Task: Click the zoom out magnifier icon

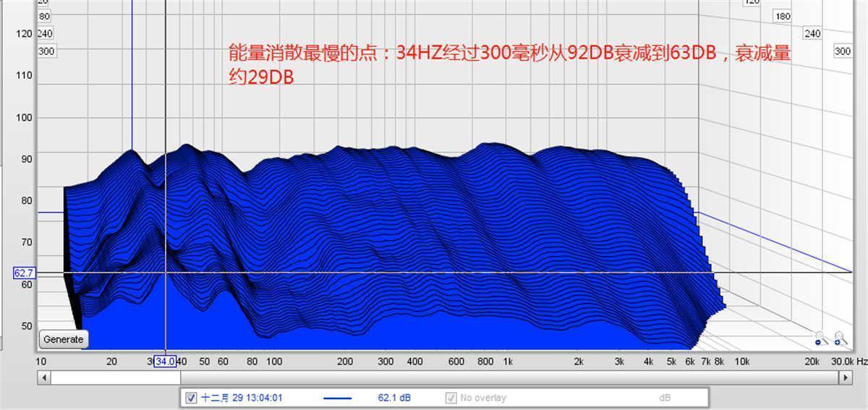Action: tap(820, 338)
